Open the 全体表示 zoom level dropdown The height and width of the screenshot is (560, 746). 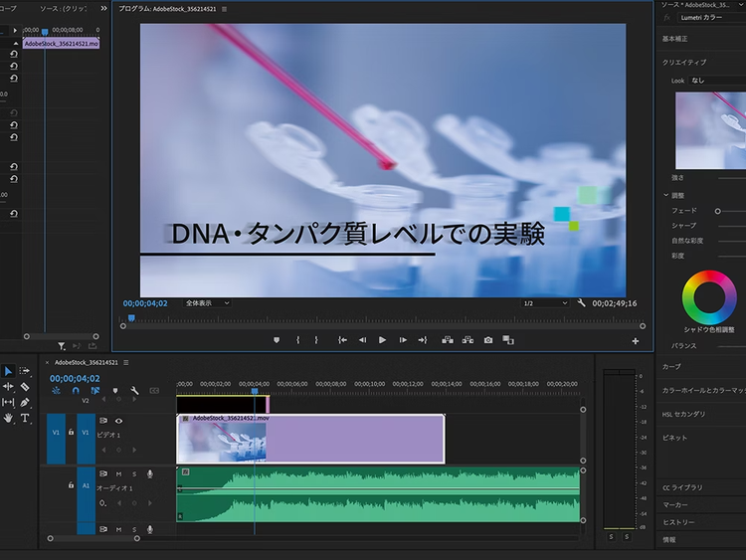coord(207,303)
